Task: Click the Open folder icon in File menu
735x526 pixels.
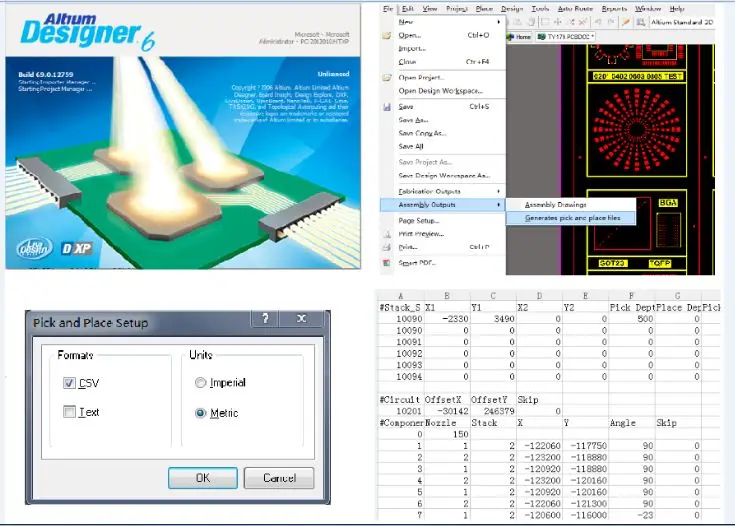Action: [387, 36]
